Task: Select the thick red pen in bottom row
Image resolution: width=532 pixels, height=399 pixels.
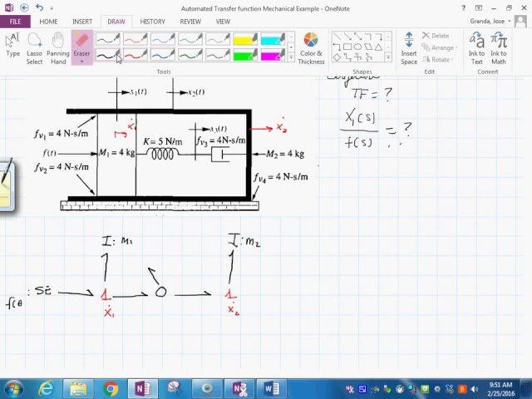Action: (x=135, y=55)
